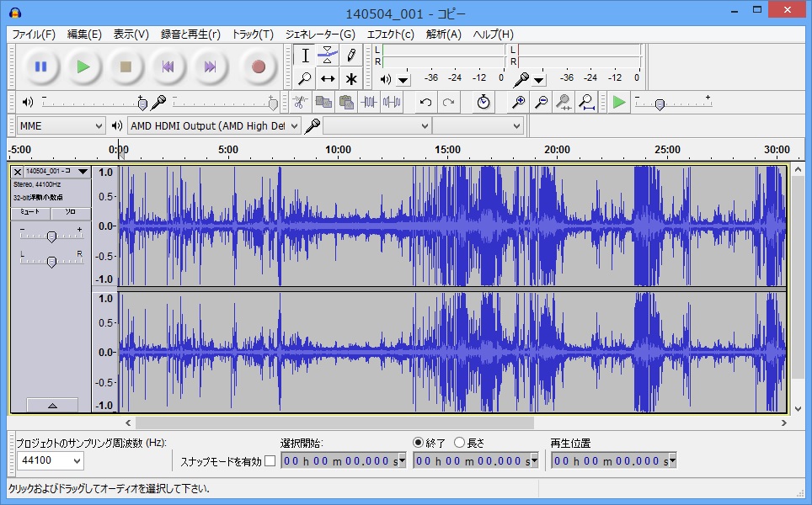Open the エフェクト menu
Image resolution: width=812 pixels, height=505 pixels.
[390, 35]
